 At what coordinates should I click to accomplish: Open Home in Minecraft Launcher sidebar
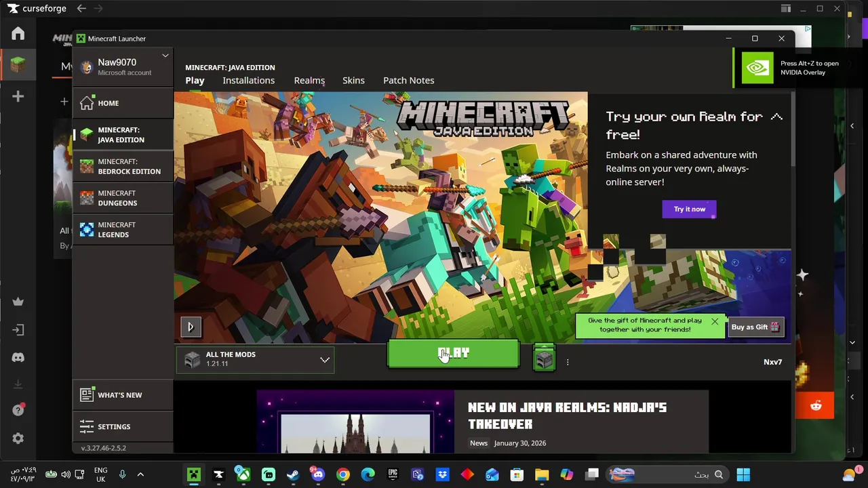[x=123, y=103]
